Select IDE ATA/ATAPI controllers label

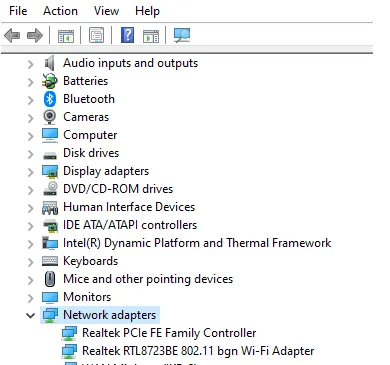130,225
